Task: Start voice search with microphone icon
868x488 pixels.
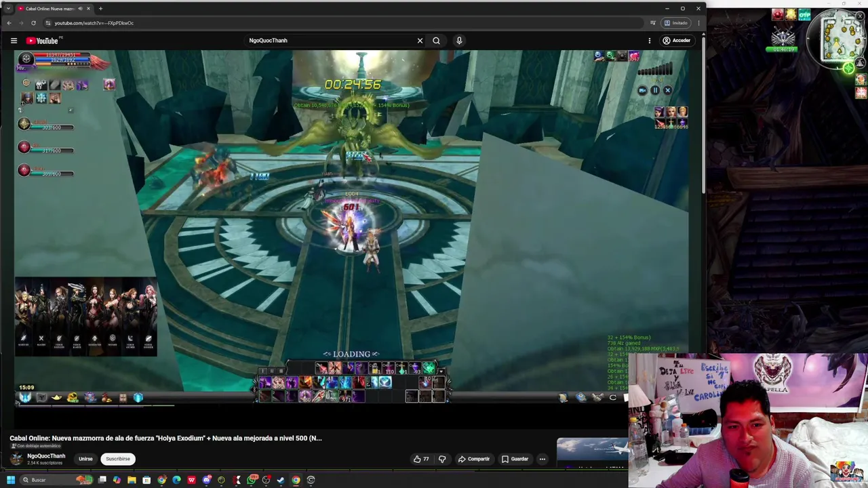Action: click(459, 41)
